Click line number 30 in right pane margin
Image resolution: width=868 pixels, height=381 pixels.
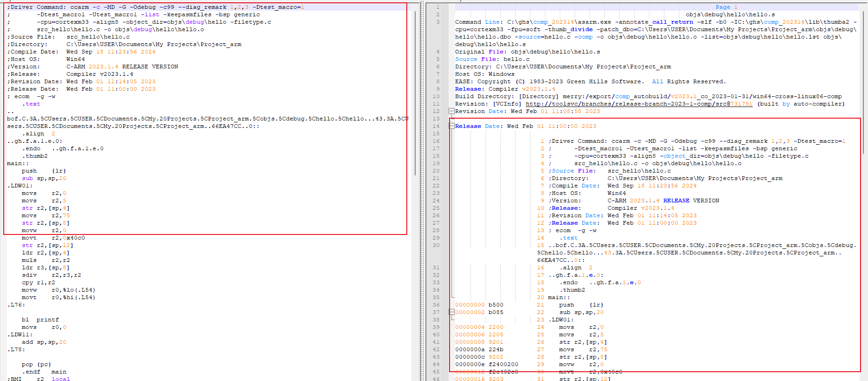[x=436, y=245]
